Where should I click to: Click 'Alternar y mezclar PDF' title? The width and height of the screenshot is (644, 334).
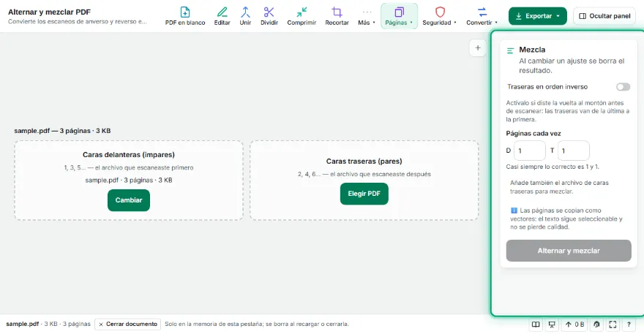49,12
